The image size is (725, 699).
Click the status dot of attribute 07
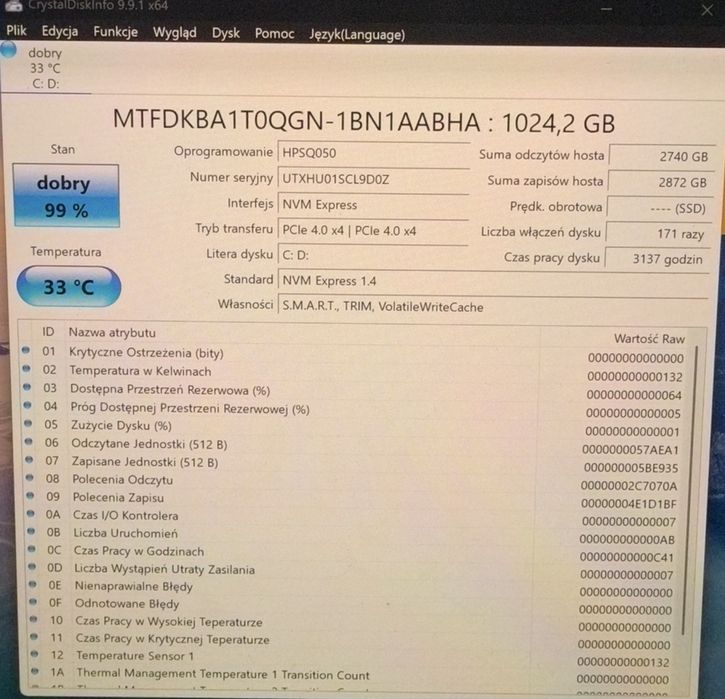pyautogui.click(x=29, y=460)
